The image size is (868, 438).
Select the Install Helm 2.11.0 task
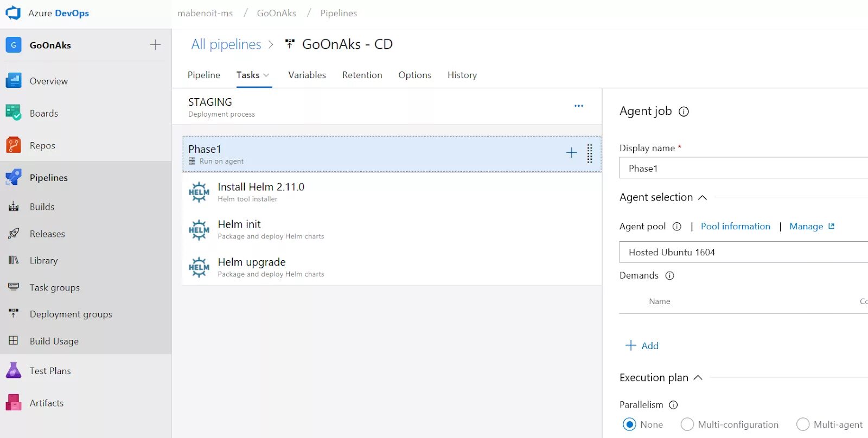coord(392,192)
